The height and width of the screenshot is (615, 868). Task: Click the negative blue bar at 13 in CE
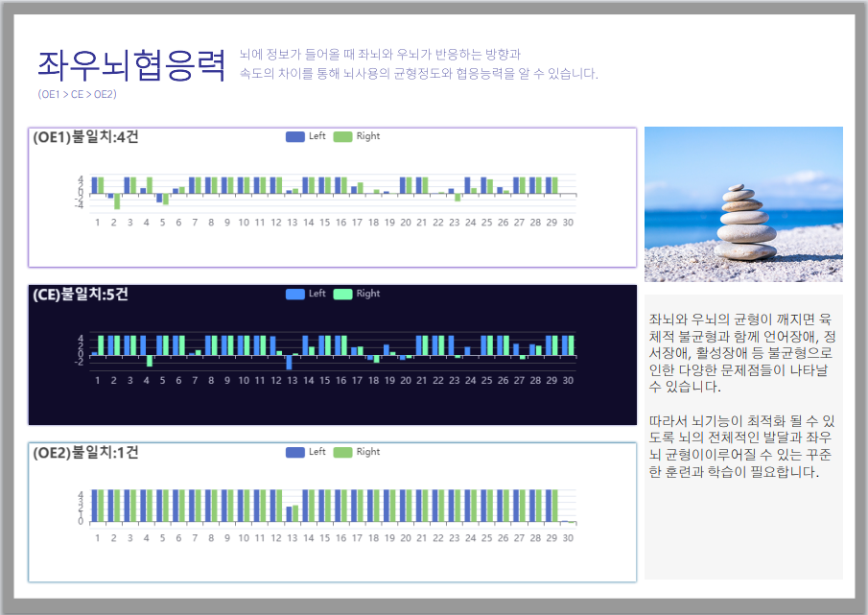(289, 362)
